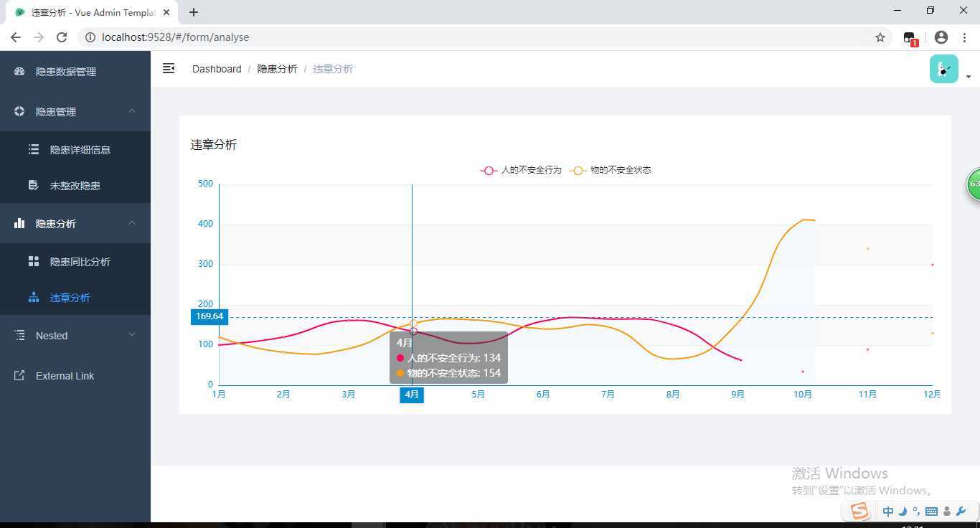Screen dimensions: 980x528
Task: Click the dashboard gauge icon beside 隐患数据管理
Action: [19, 71]
